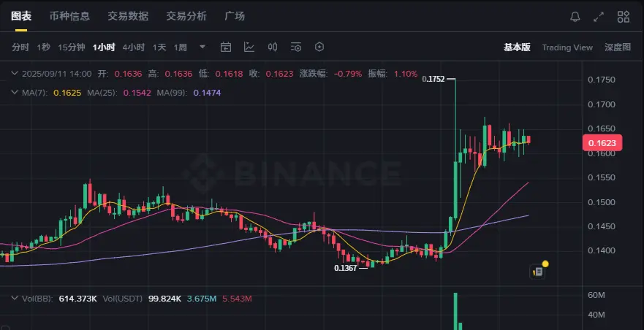Open the technical indicators chart icon
644x330 pixels.
click(x=249, y=47)
